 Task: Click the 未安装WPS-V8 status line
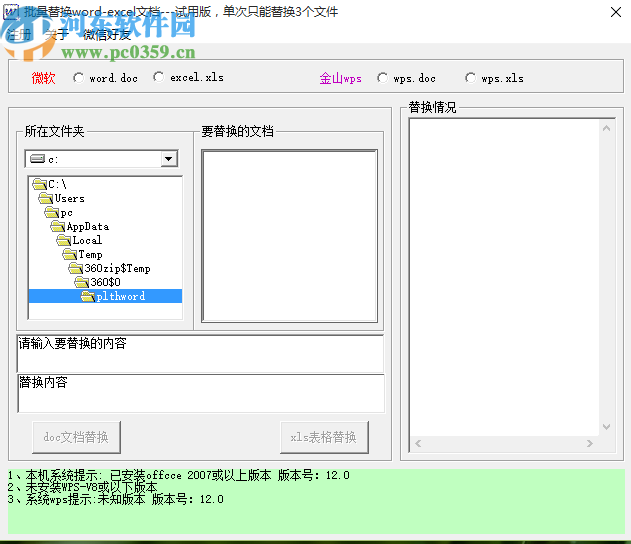tap(82, 487)
